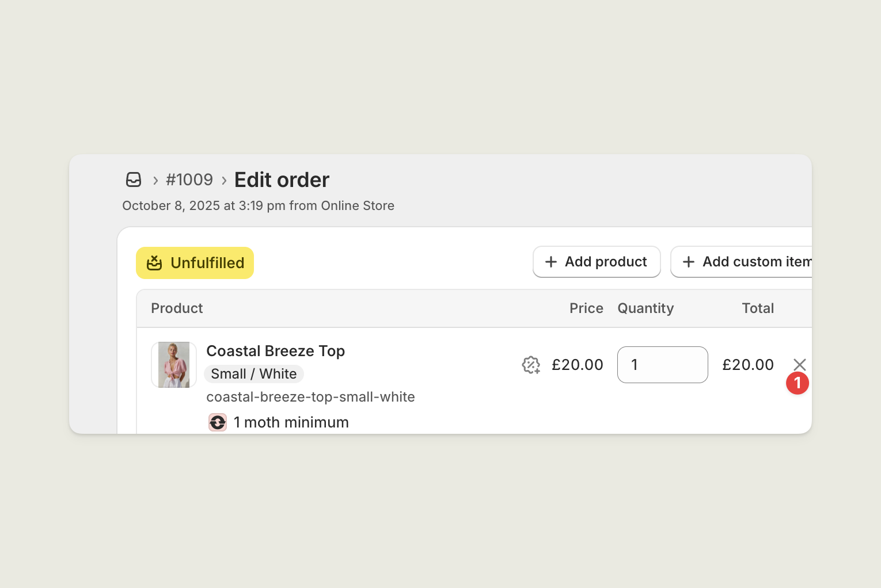Click the Product column header
Viewport: 881px width, 588px height.
pyautogui.click(x=177, y=308)
